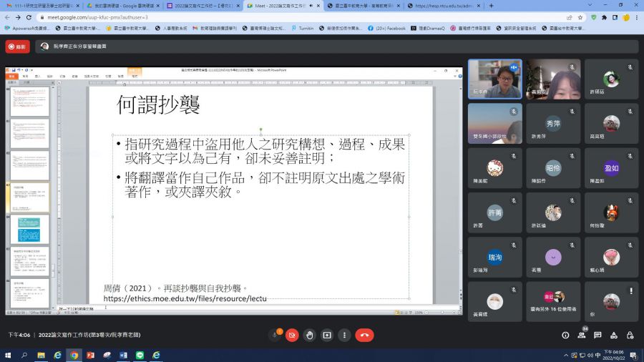Raise hand in the meeting
This screenshot has height=362, width=644.
point(309,335)
